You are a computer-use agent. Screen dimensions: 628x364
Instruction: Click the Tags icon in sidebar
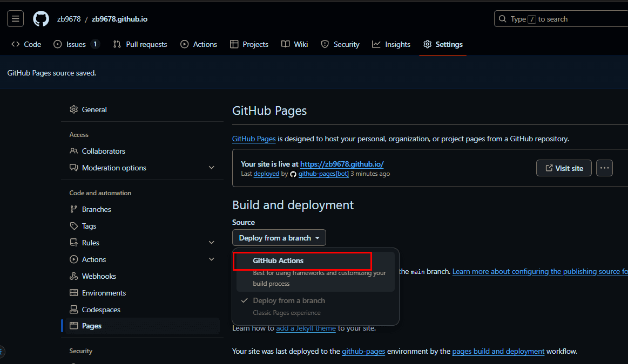74,226
